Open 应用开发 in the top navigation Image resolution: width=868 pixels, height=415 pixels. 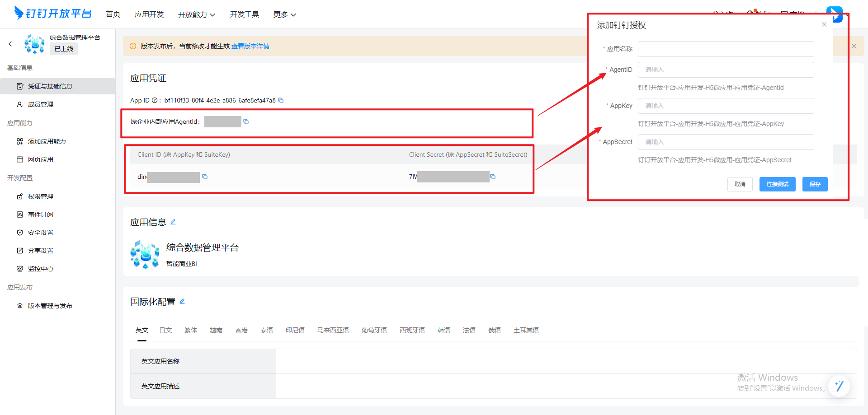(x=149, y=14)
